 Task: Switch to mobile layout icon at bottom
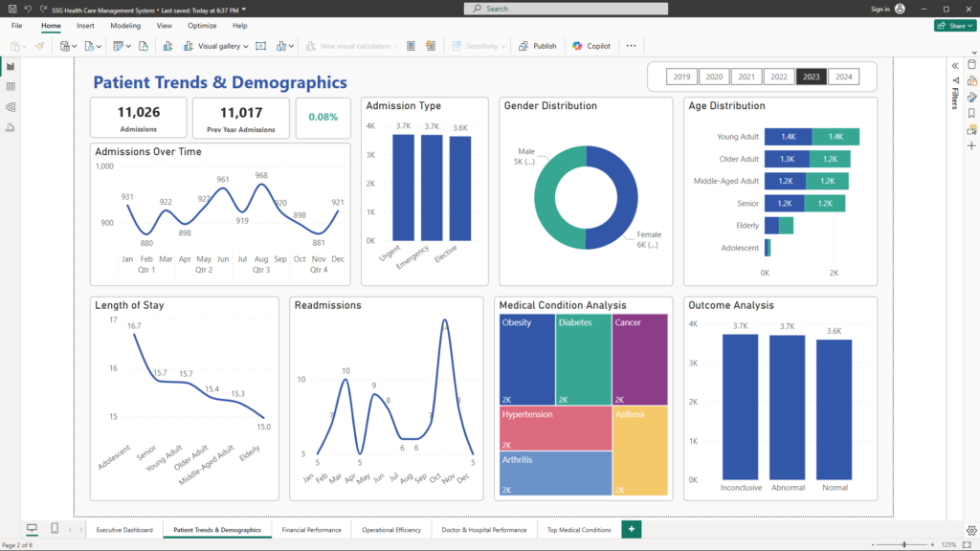click(x=55, y=529)
